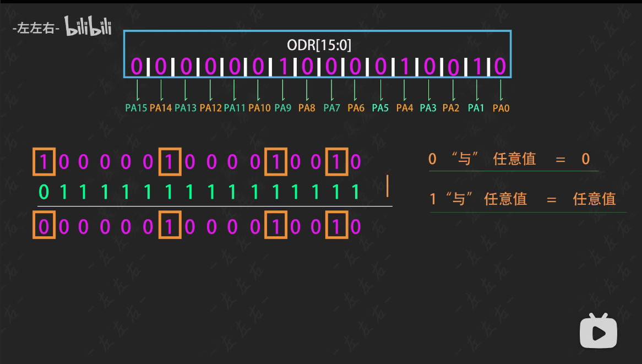This screenshot has height=364, width=642.
Task: Click the rule 0 “与” 任意值 = 0
Action: coord(509,159)
